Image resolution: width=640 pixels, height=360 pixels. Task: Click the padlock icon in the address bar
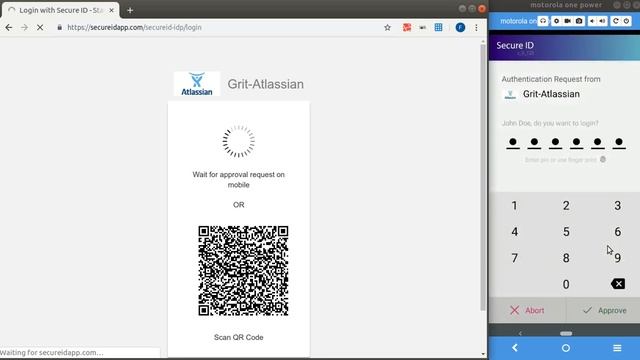tap(60, 27)
